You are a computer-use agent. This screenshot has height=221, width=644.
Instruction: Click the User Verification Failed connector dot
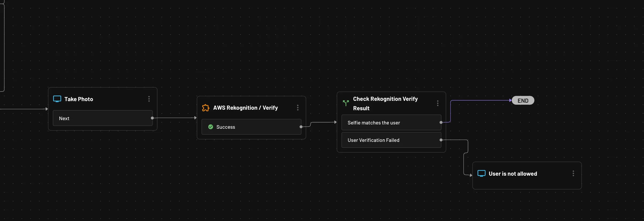click(x=441, y=140)
